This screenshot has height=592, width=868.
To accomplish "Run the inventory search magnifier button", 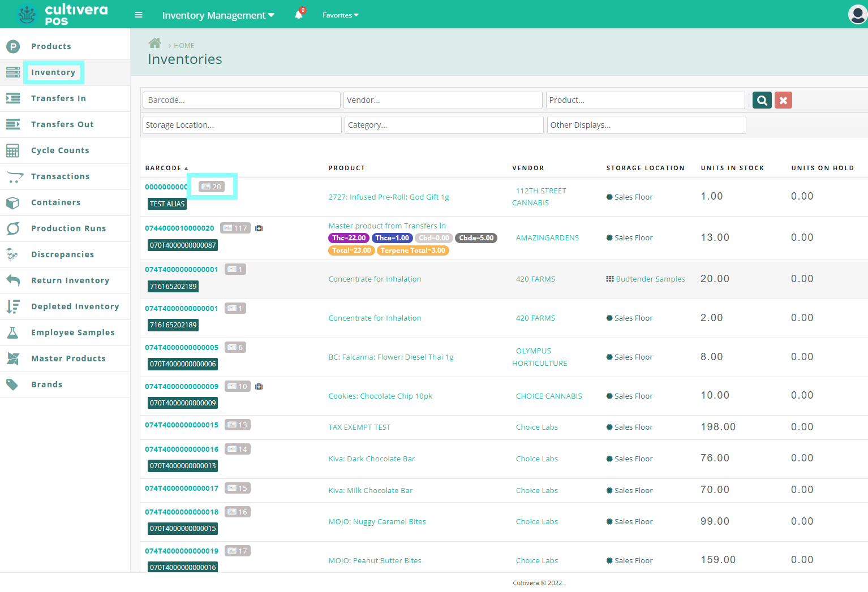I will [762, 100].
